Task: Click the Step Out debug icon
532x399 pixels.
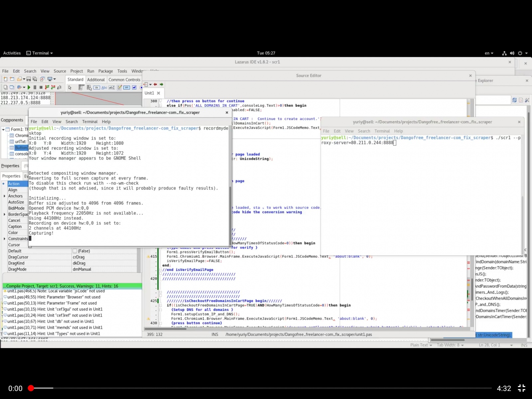Action: [x=59, y=87]
